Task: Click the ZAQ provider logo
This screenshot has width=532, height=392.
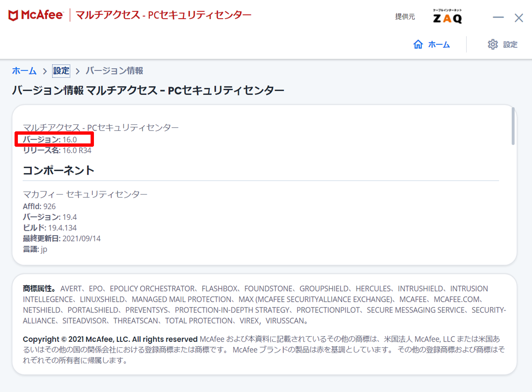Action: pyautogui.click(x=447, y=16)
